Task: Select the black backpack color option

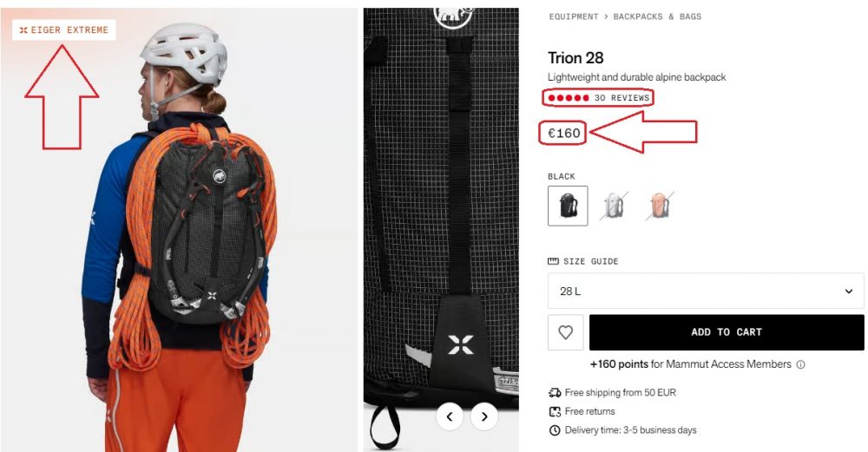Action: pos(568,206)
